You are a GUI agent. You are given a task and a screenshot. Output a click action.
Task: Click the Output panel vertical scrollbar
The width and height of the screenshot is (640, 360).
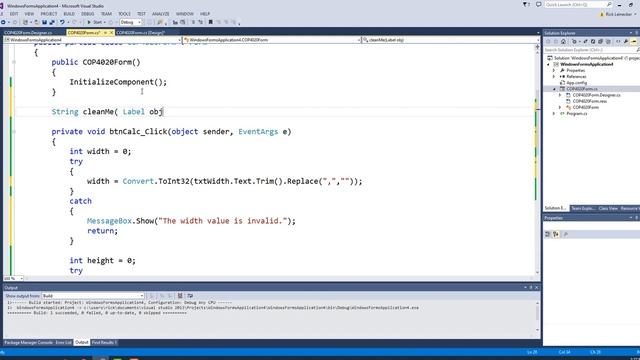pos(538,316)
